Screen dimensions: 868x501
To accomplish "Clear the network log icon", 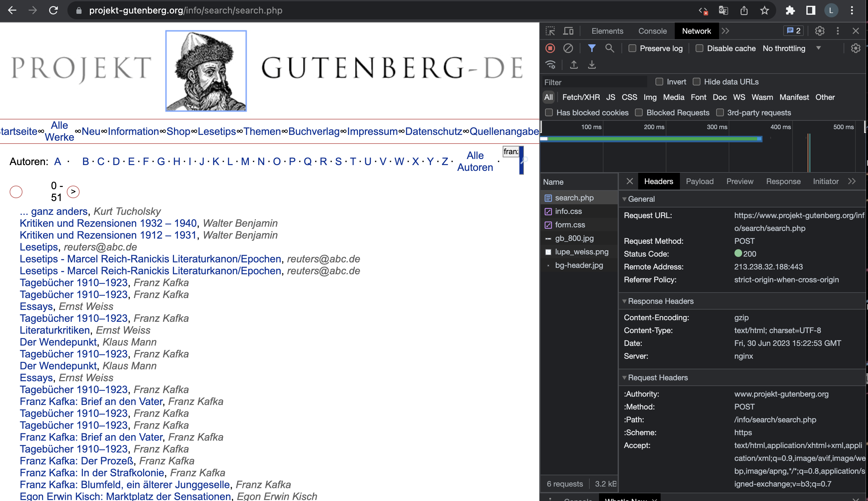I will (568, 48).
